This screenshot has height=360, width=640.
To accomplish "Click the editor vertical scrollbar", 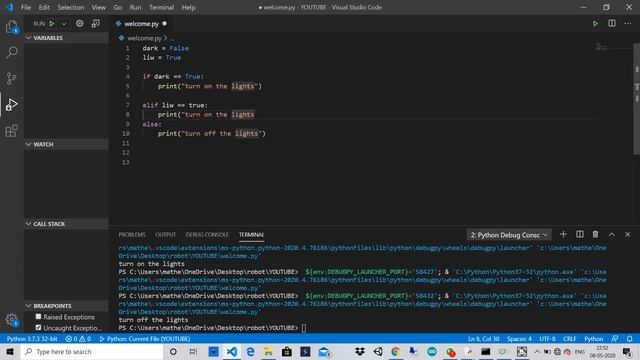I will [637, 99].
